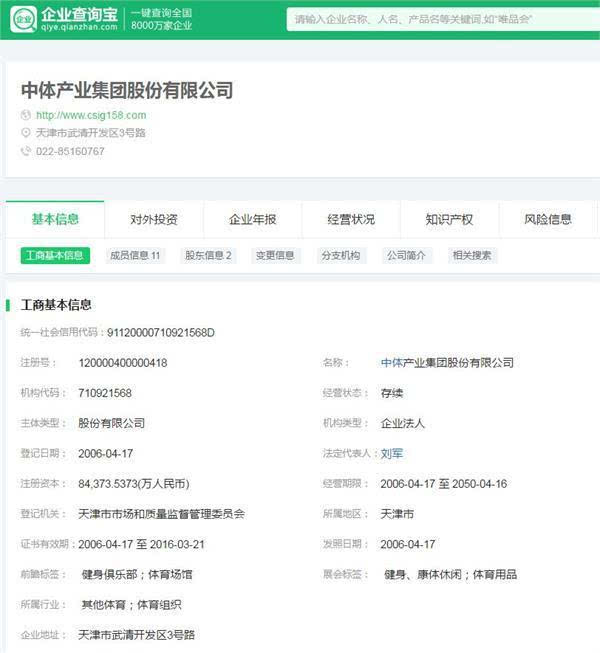This screenshot has width=600, height=653.
Task: Jump to the 公司简介 section
Action: (x=406, y=255)
